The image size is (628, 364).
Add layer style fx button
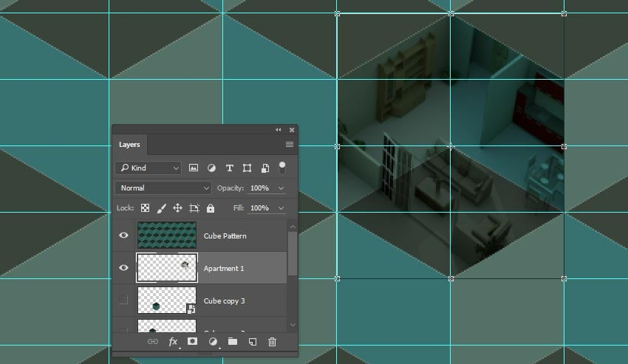173,342
